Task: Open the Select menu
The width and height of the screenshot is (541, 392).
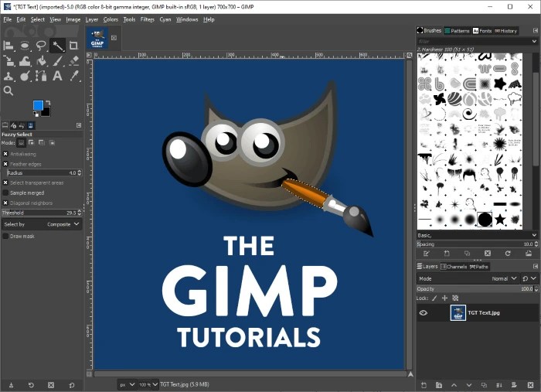Action: point(38,19)
